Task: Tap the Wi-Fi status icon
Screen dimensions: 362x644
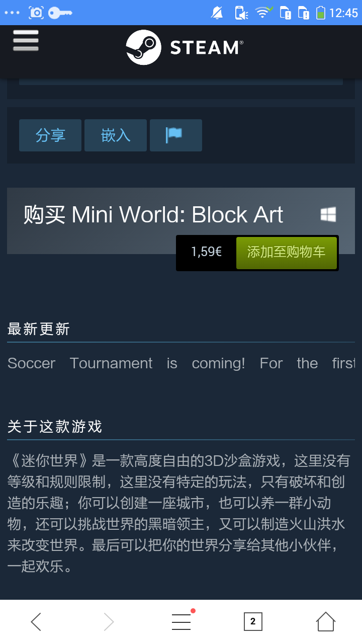Action: click(263, 13)
